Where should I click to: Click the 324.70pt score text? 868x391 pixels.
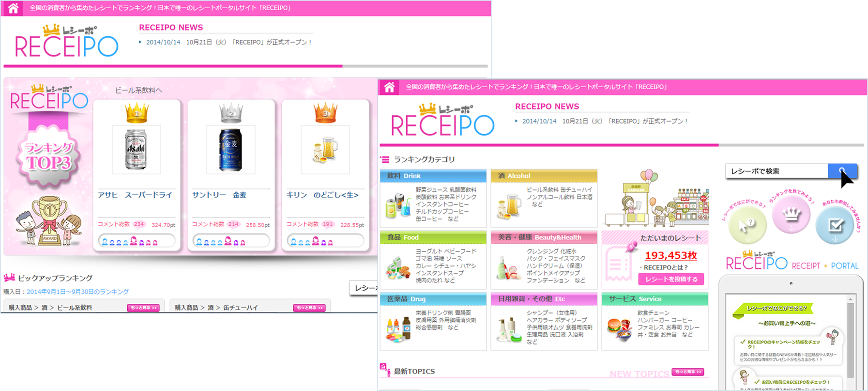click(164, 225)
